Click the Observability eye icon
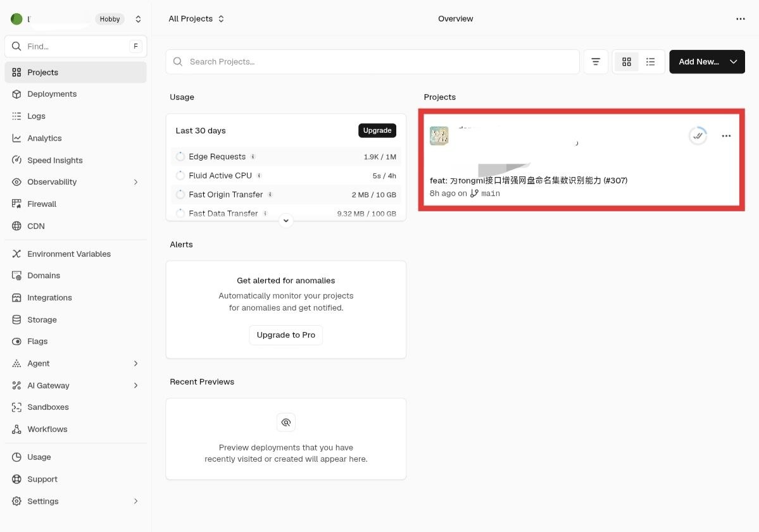Viewport: 759px width, 532px height. 16,182
